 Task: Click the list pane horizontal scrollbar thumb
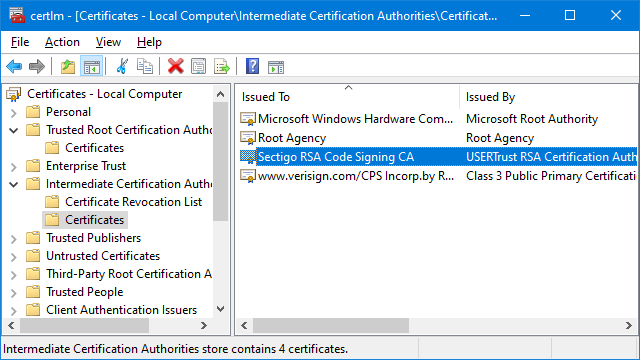331,325
